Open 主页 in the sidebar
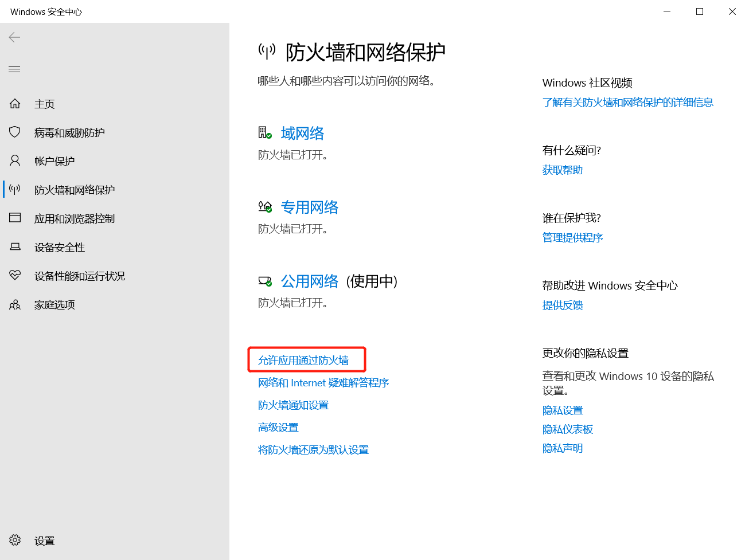 [45, 104]
